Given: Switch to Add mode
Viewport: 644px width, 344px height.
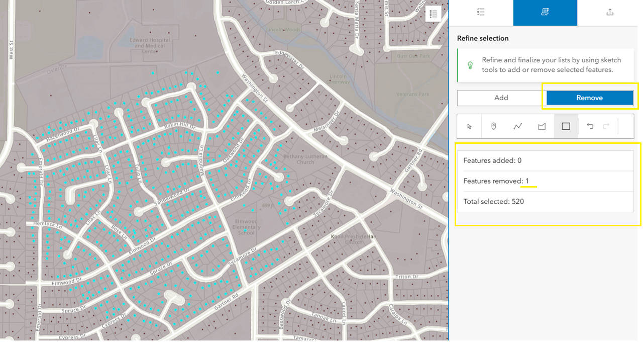Looking at the screenshot, I should tap(501, 98).
